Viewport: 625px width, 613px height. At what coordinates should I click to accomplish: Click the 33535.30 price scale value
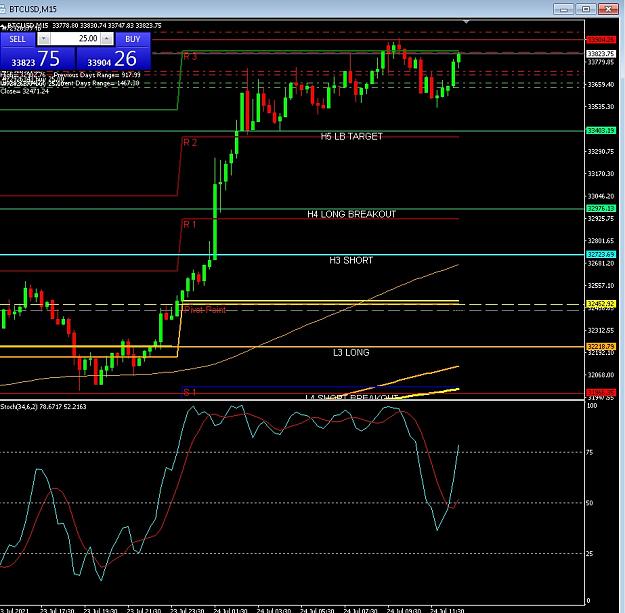(601, 107)
